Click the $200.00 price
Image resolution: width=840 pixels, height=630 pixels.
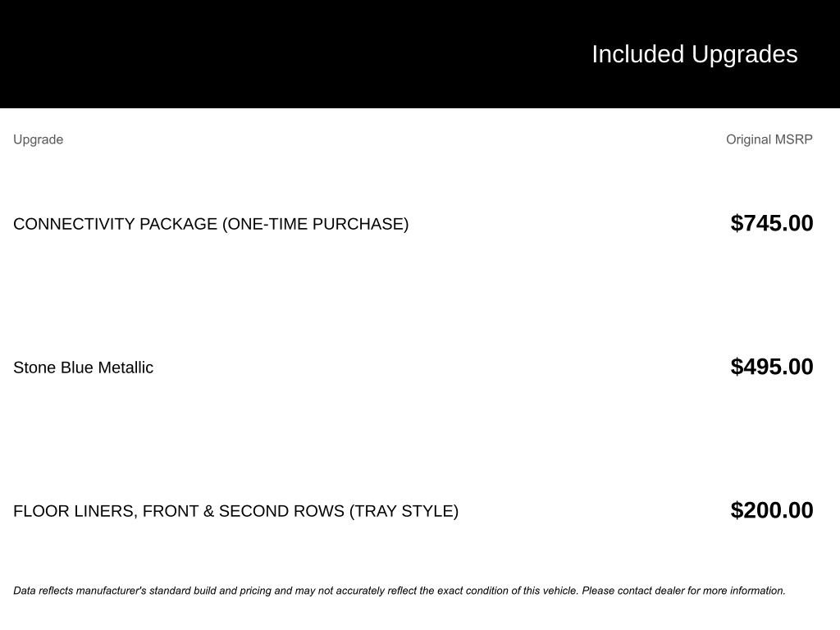click(771, 510)
